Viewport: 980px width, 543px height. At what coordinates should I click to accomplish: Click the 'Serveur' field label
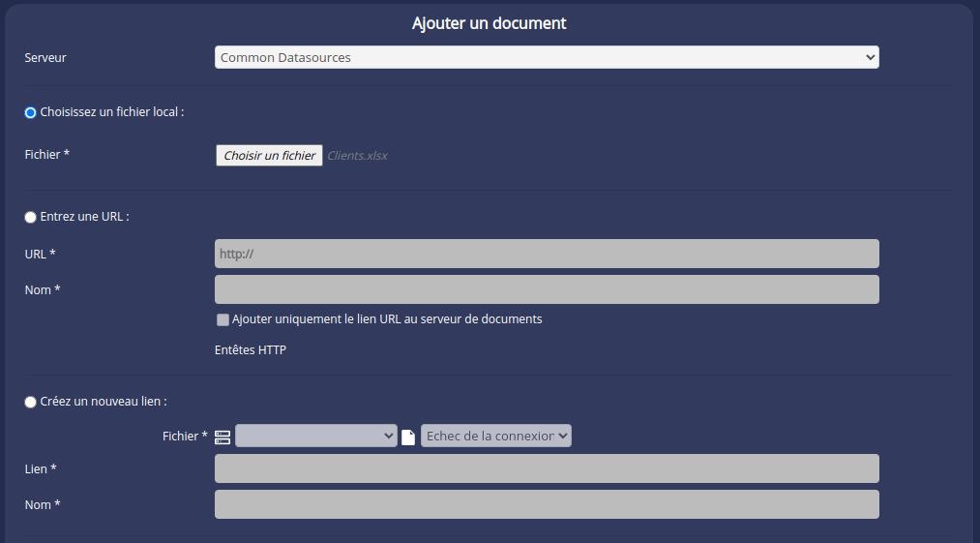45,58
